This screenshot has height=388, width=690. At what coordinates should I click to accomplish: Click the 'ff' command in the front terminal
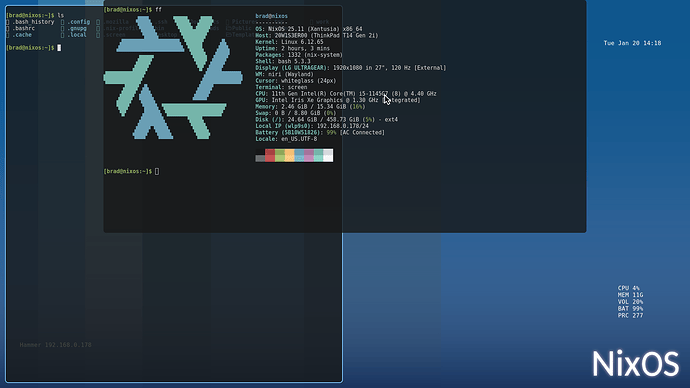point(158,10)
